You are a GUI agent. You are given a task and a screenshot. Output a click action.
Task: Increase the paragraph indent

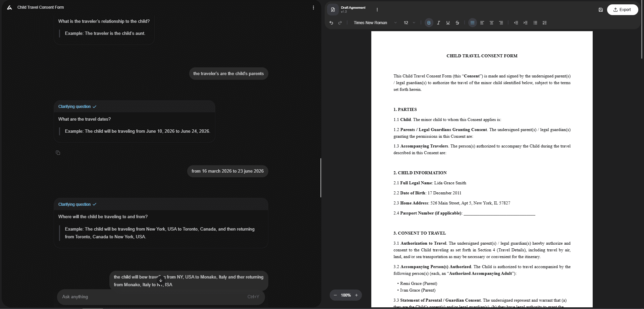pyautogui.click(x=525, y=22)
